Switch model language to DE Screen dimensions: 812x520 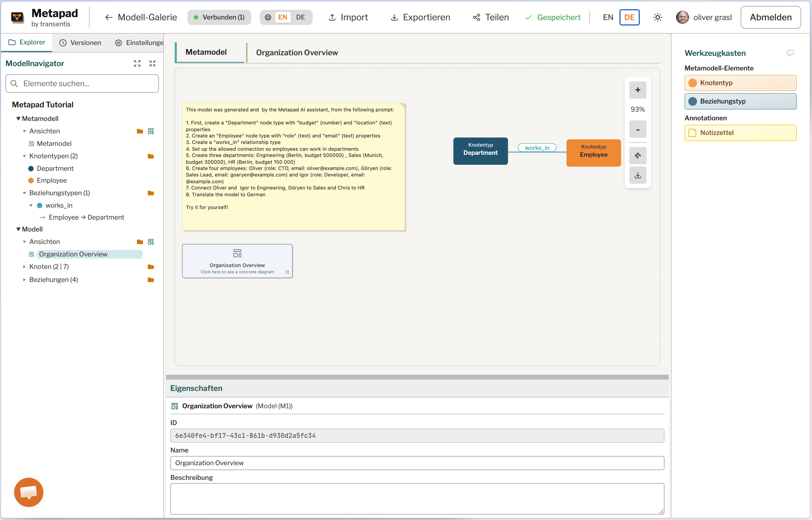pyautogui.click(x=300, y=17)
